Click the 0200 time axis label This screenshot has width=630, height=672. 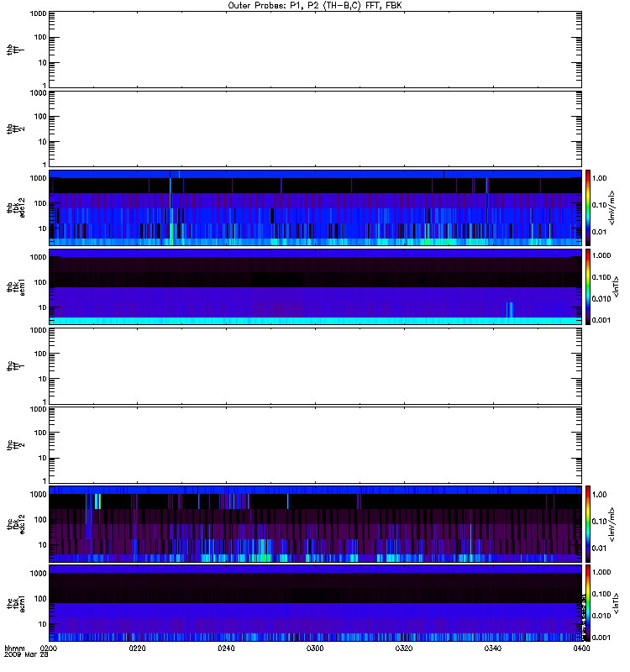point(49,648)
